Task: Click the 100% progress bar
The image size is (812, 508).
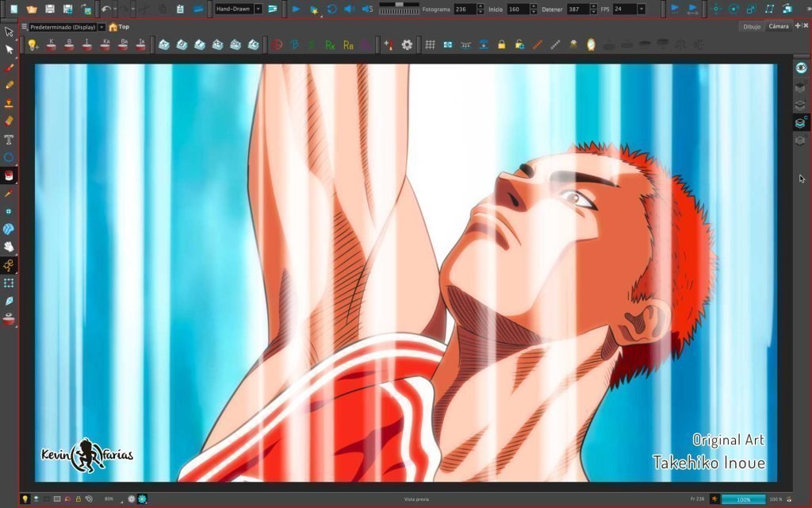Action: click(x=743, y=499)
